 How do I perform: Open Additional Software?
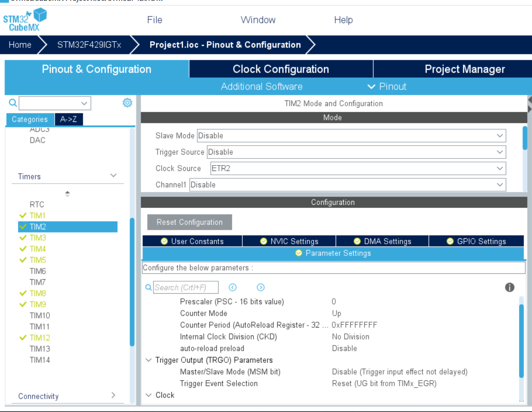coord(262,86)
